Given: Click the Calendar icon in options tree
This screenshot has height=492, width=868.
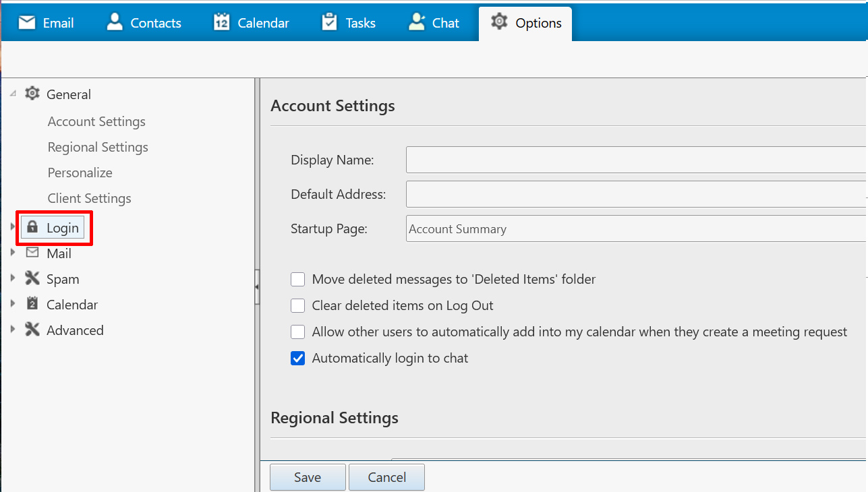Looking at the screenshot, I should tap(32, 304).
